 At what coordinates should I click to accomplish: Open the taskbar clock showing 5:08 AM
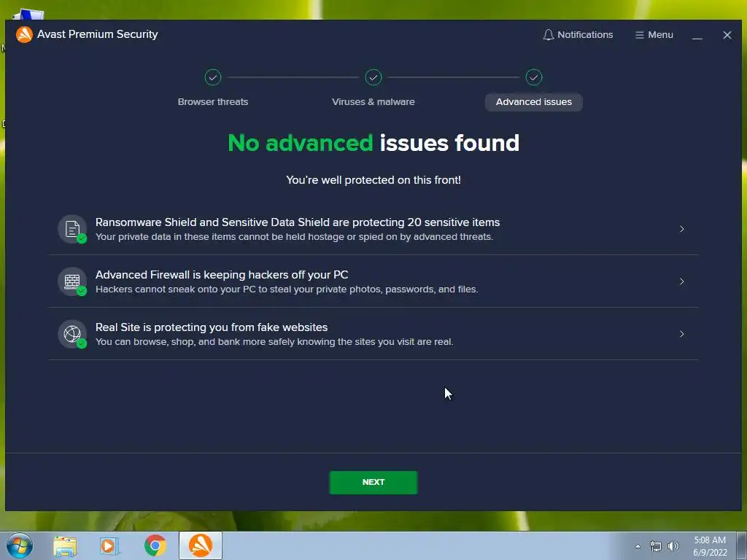point(710,546)
